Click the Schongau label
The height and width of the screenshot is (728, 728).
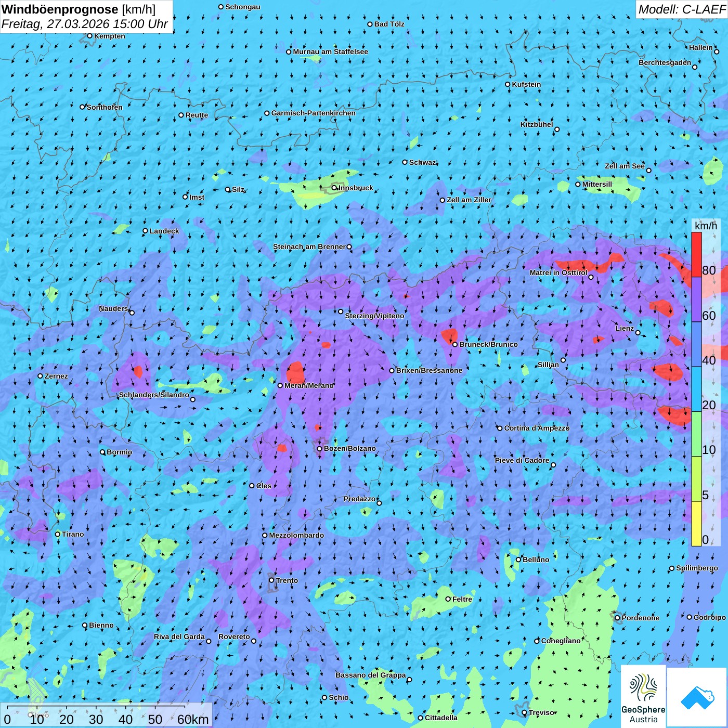click(x=243, y=7)
